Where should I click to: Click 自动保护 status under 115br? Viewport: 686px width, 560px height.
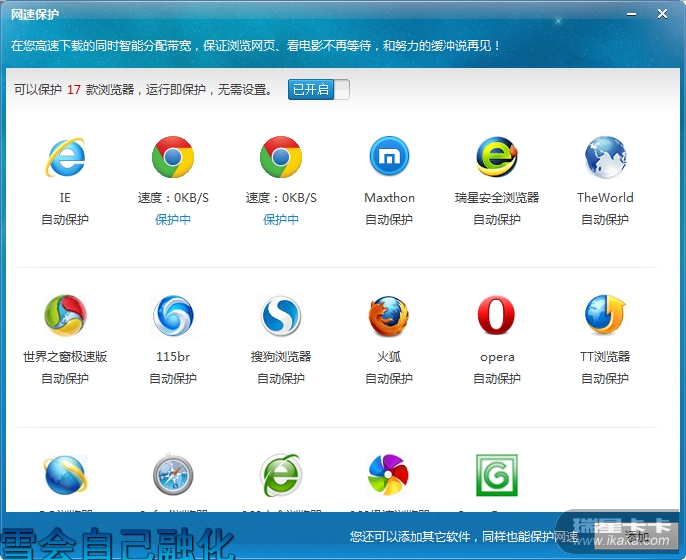pos(173,378)
